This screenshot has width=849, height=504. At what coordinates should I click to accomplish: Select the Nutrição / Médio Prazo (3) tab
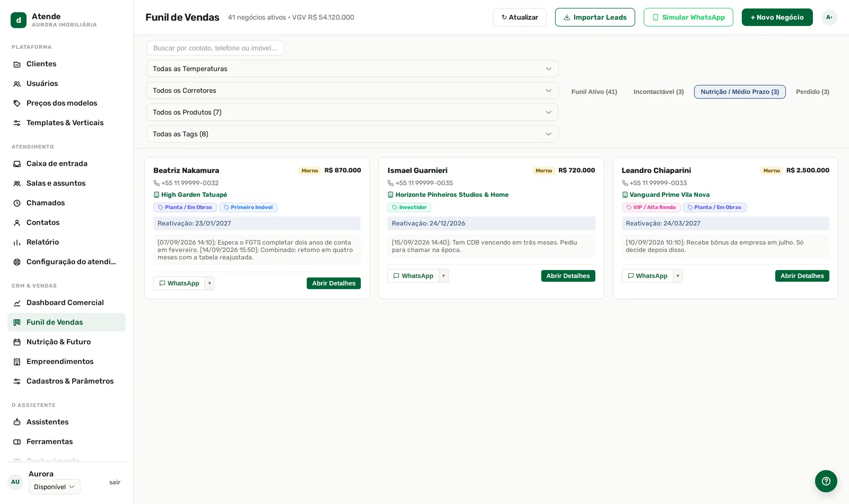pyautogui.click(x=740, y=92)
